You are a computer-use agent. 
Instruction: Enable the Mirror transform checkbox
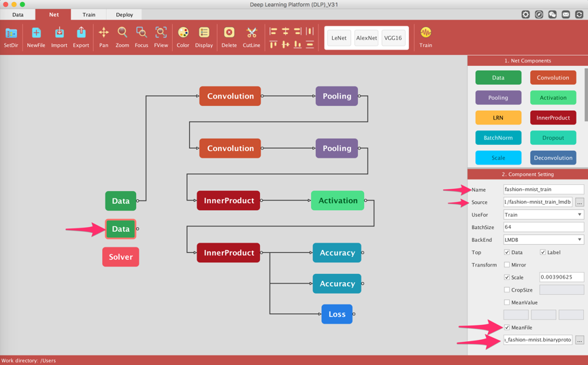coord(507,265)
